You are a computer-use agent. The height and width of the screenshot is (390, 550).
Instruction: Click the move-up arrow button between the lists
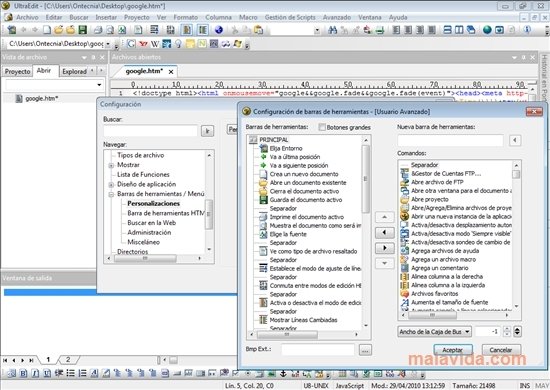[384, 217]
